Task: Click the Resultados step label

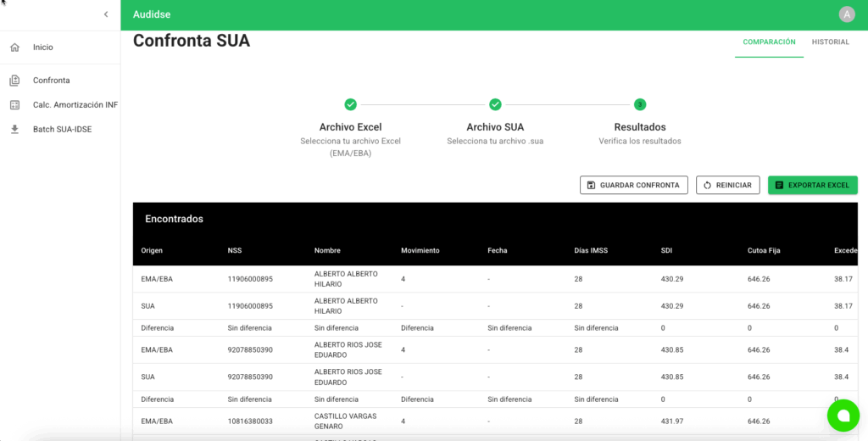Action: coord(640,127)
